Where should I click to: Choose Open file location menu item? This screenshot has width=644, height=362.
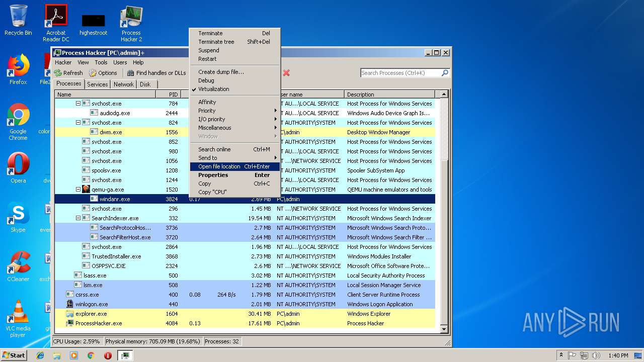pos(234,166)
